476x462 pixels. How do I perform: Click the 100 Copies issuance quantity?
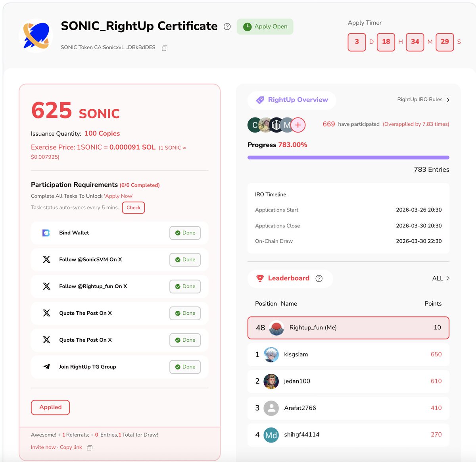102,134
